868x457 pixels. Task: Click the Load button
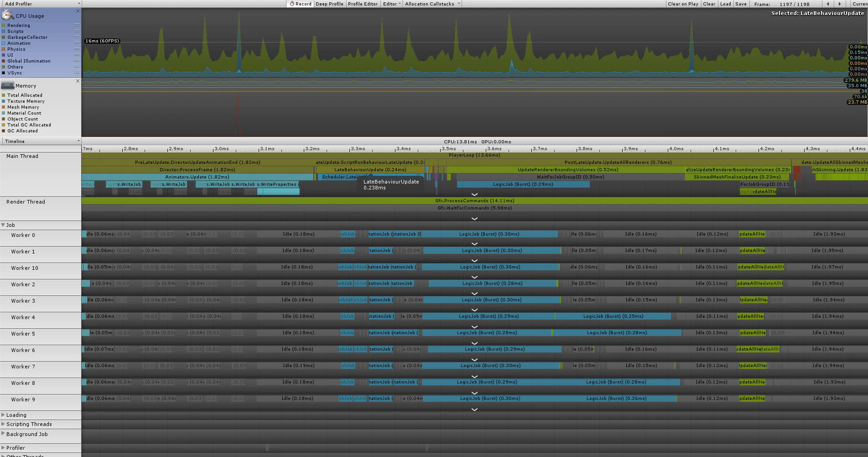pos(726,4)
